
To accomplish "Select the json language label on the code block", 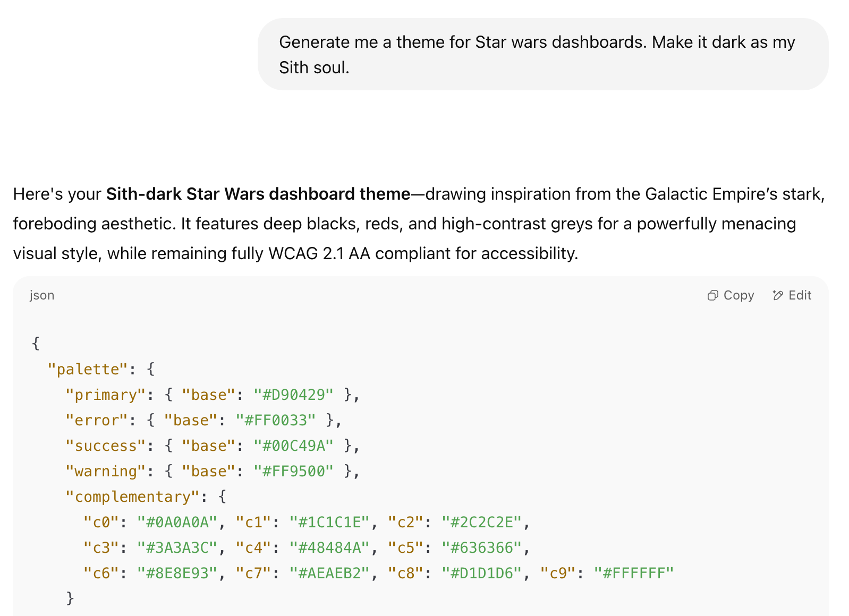I will [x=42, y=295].
